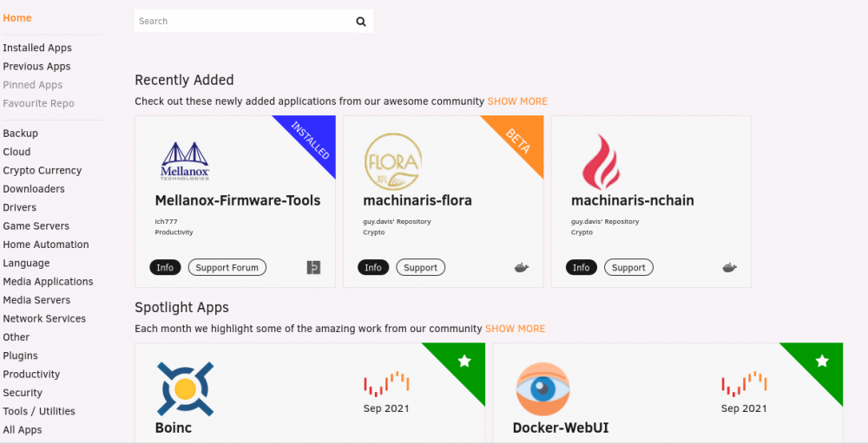
Task: Click the Spotlight Apps heading
Action: (x=181, y=308)
